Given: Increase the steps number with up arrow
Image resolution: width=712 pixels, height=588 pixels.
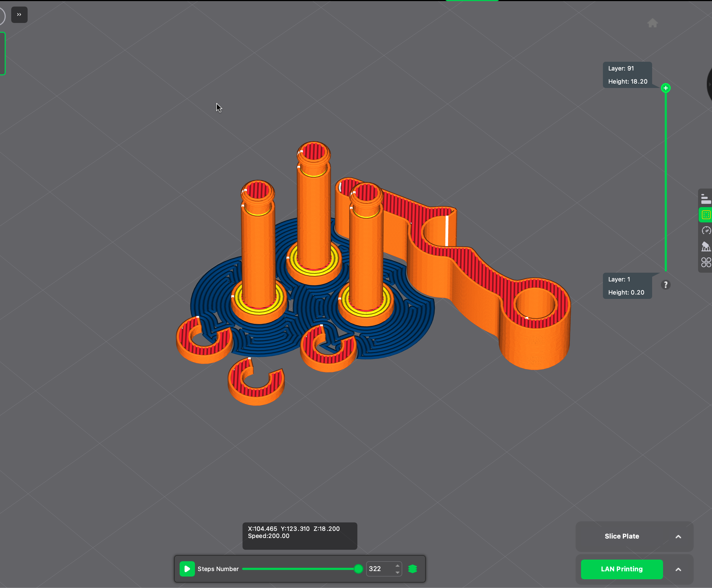Looking at the screenshot, I should [398, 566].
